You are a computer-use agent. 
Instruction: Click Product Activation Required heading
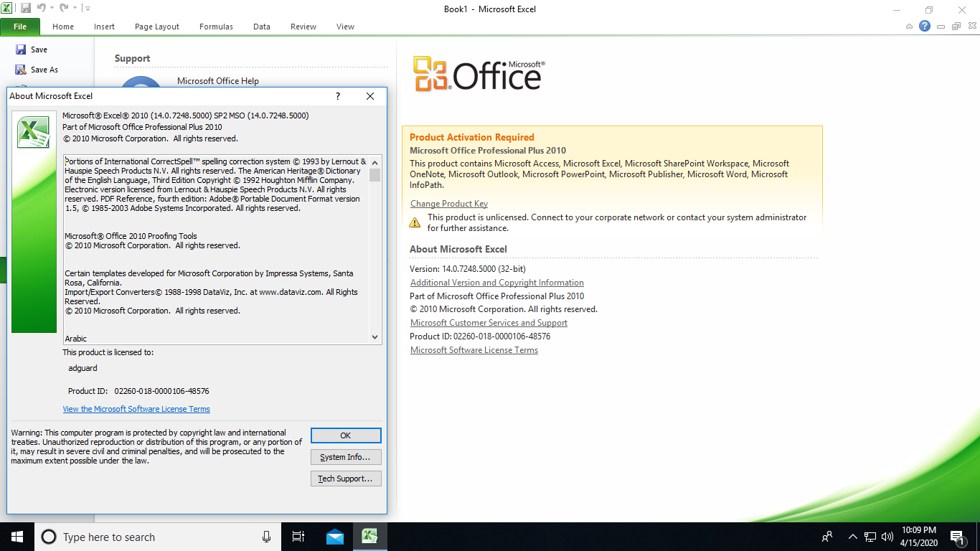point(472,137)
